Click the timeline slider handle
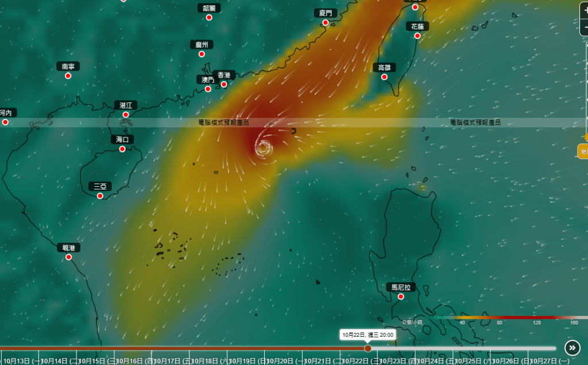Screen dimensions: 588x365 pyautogui.click(x=368, y=348)
